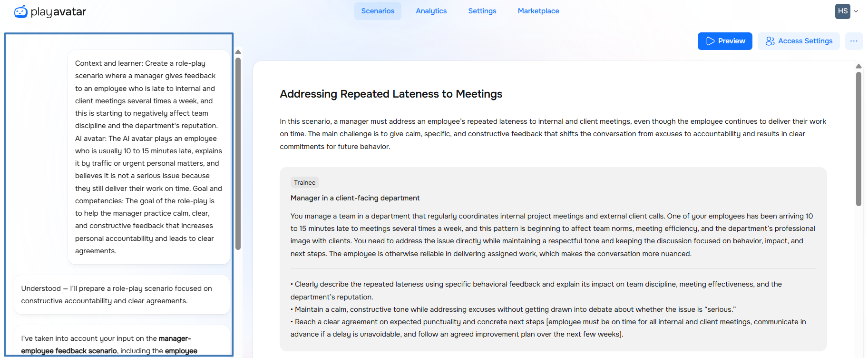Open the three-dot more options menu
Image resolution: width=868 pixels, height=358 pixels.
[x=854, y=41]
